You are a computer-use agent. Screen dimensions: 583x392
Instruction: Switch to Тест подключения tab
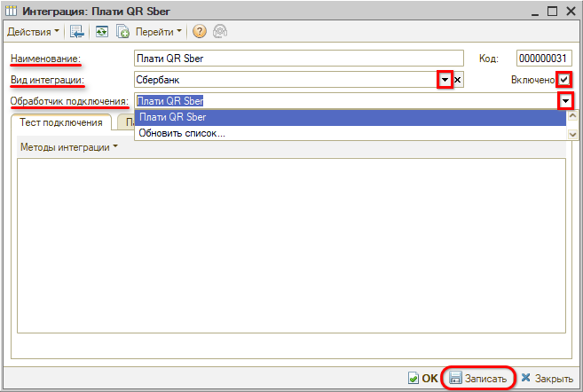pos(61,122)
